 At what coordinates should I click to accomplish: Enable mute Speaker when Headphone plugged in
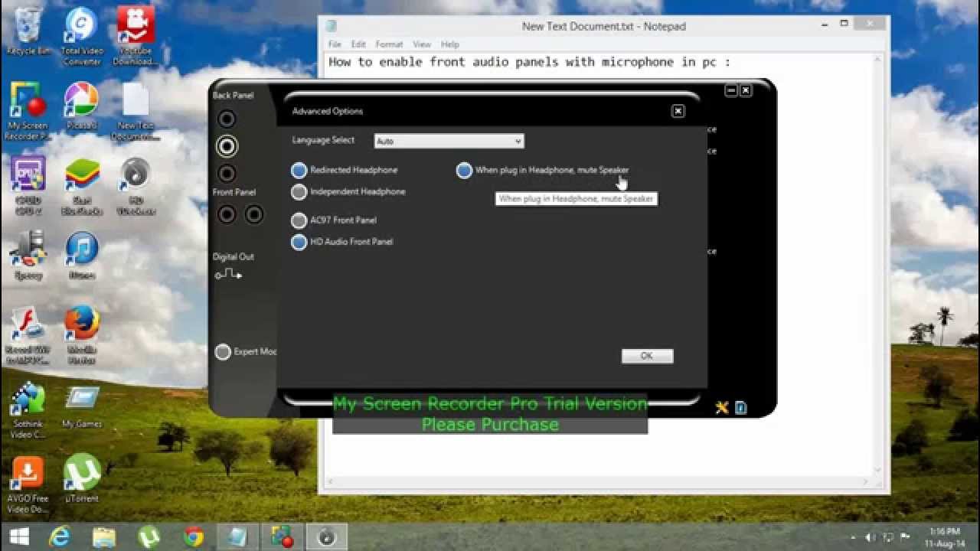tap(464, 170)
